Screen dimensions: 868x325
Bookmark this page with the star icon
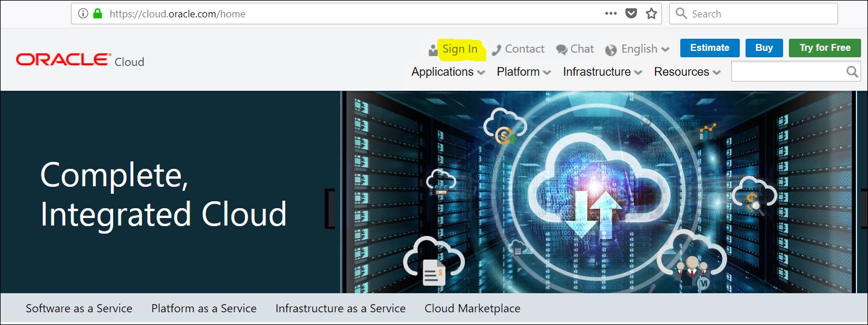[651, 14]
